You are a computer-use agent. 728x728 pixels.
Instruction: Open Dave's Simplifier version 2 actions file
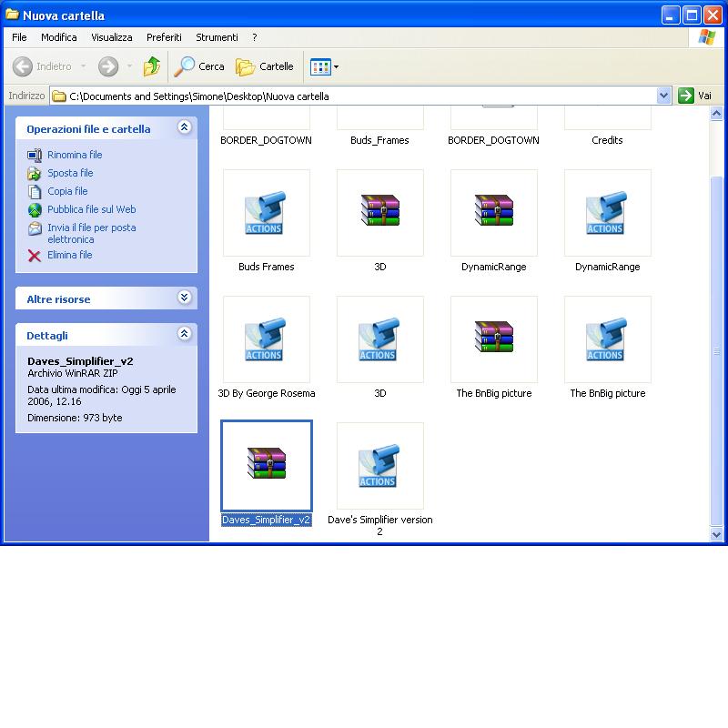pyautogui.click(x=379, y=466)
